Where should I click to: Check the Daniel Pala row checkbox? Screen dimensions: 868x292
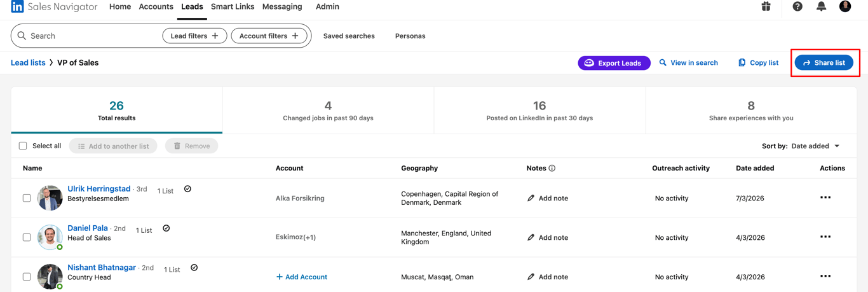click(27, 237)
